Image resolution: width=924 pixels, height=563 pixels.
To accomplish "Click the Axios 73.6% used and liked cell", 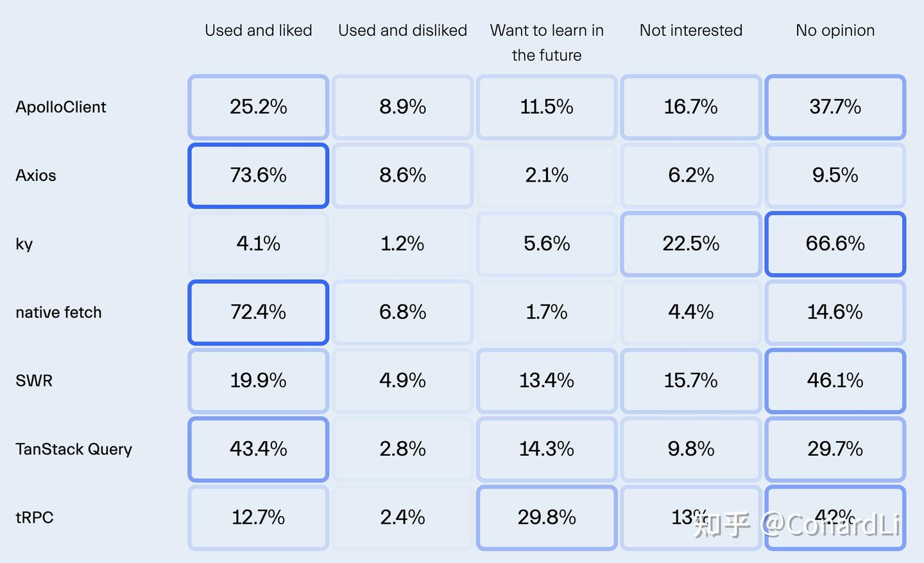I will [258, 175].
